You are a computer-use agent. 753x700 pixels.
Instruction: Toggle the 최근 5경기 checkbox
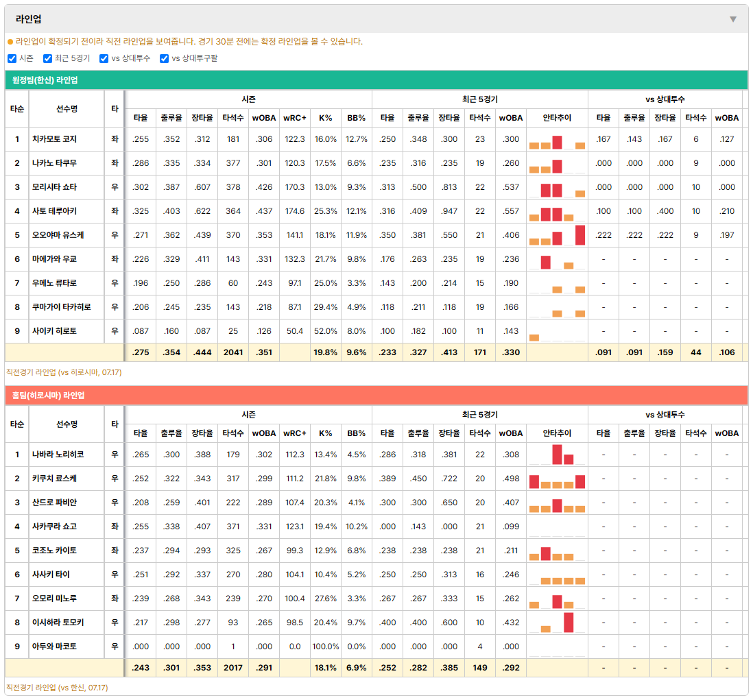(47, 58)
